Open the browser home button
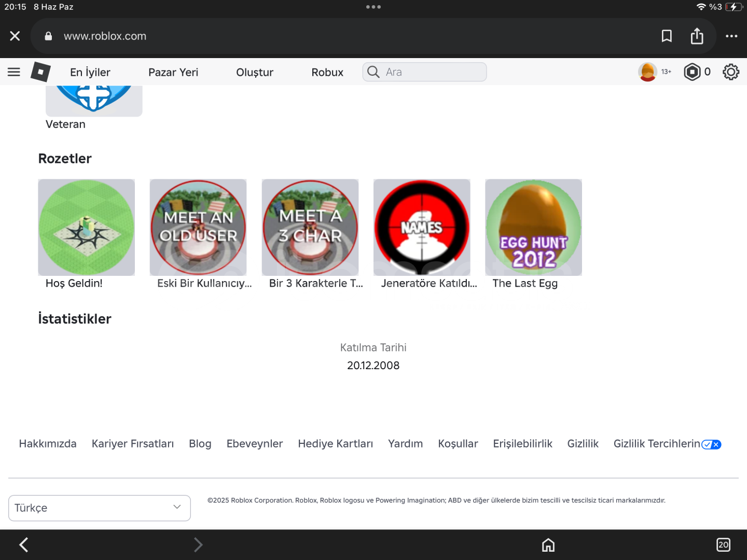Viewport: 747px width, 560px height. tap(548, 545)
